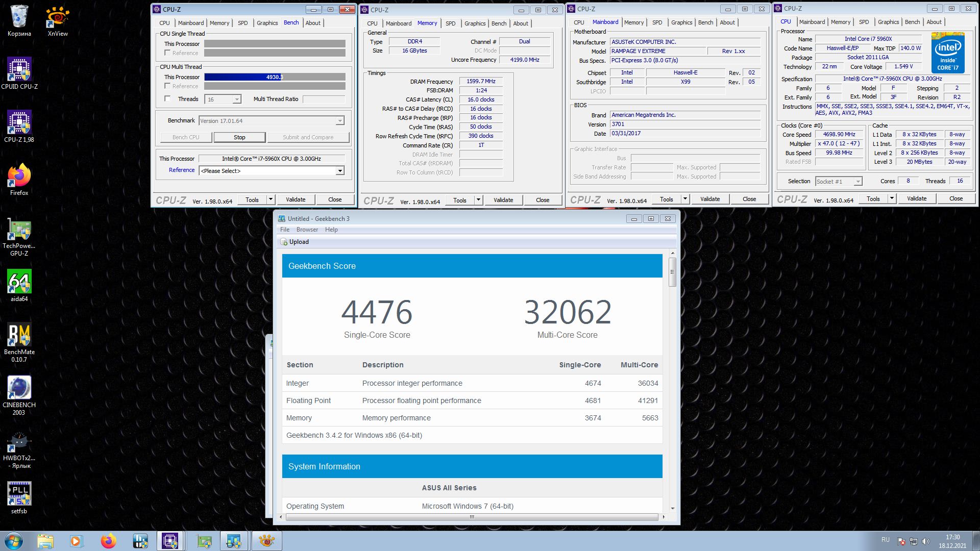Click Submit and Compare button

tap(308, 137)
